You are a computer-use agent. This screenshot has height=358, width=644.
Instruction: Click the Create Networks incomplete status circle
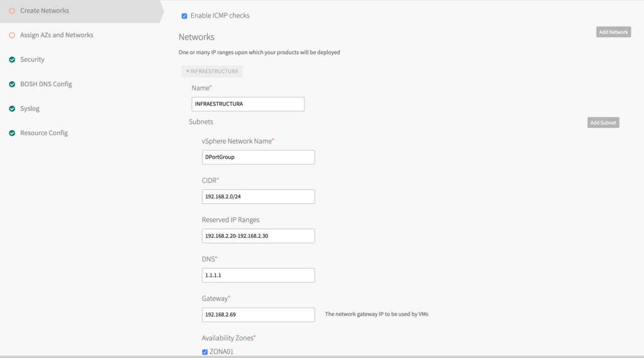[x=12, y=11]
